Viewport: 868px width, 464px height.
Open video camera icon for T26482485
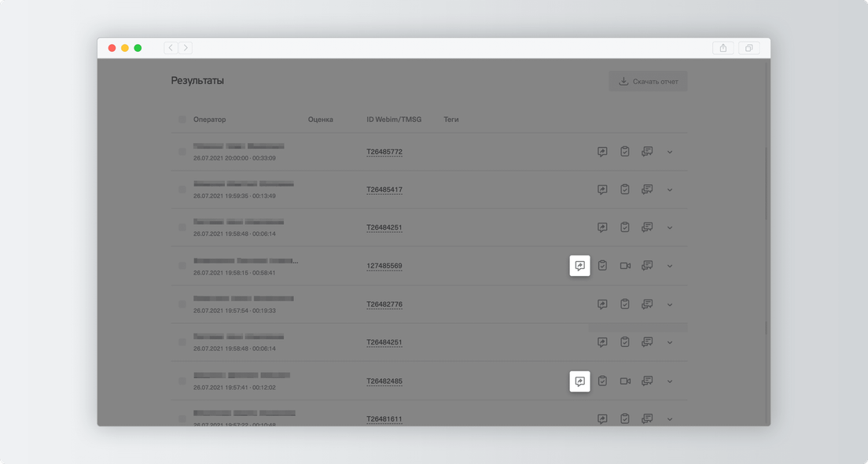pos(625,381)
